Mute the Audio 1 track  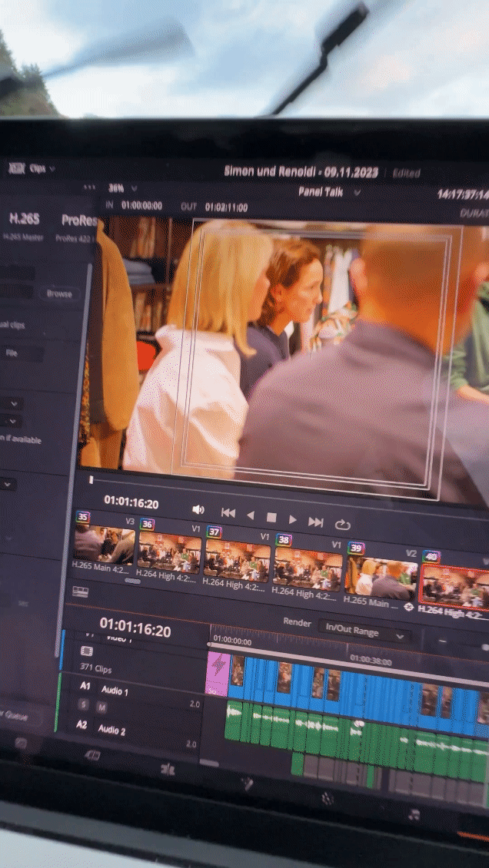click(102, 707)
